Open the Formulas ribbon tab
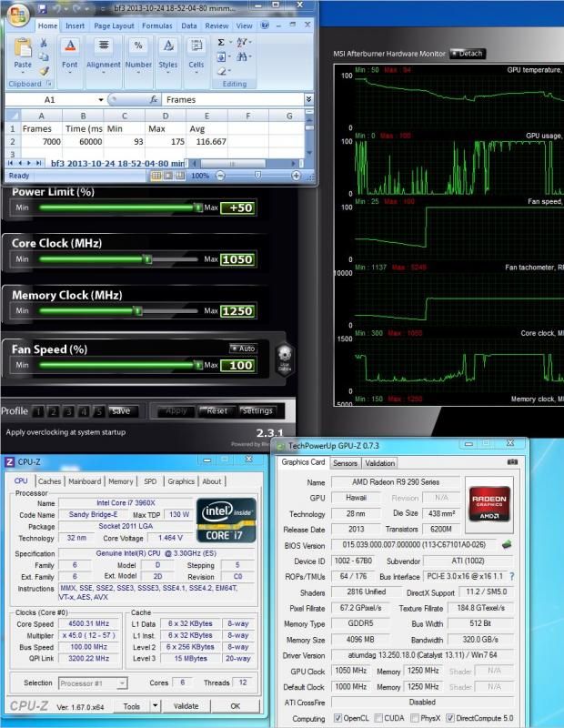This screenshot has height=728, width=564. [x=156, y=26]
